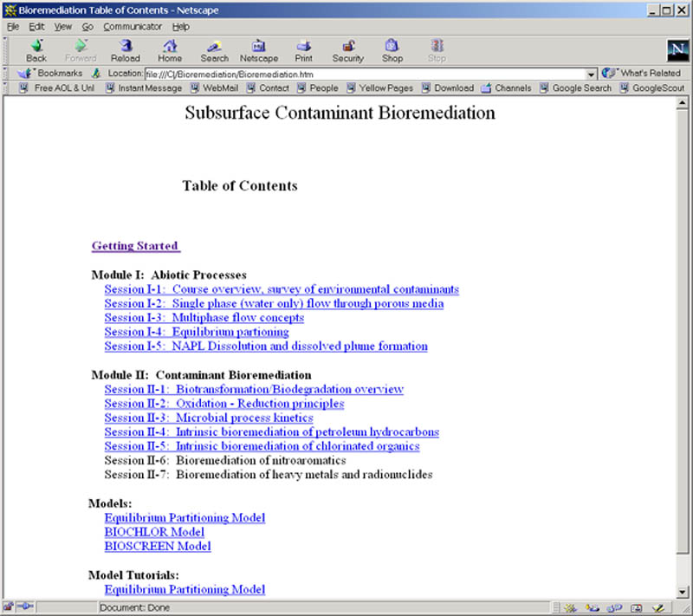The width and height of the screenshot is (693, 616).
Task: Click the Netscape toolbar button
Action: pos(259,51)
